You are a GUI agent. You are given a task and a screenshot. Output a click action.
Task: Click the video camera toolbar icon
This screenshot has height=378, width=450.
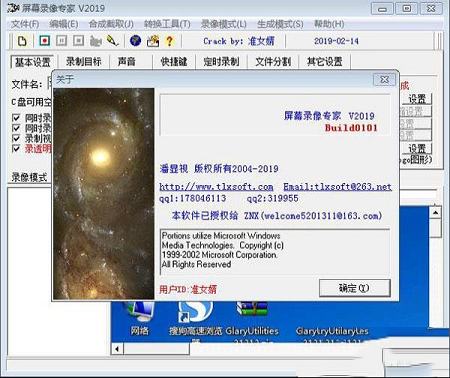tap(96, 41)
